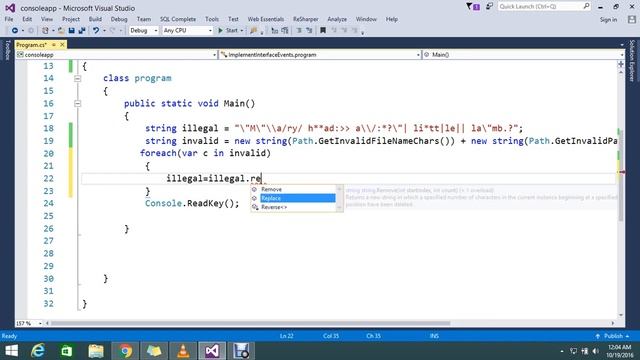Click the Windows Start button

[x=11, y=351]
